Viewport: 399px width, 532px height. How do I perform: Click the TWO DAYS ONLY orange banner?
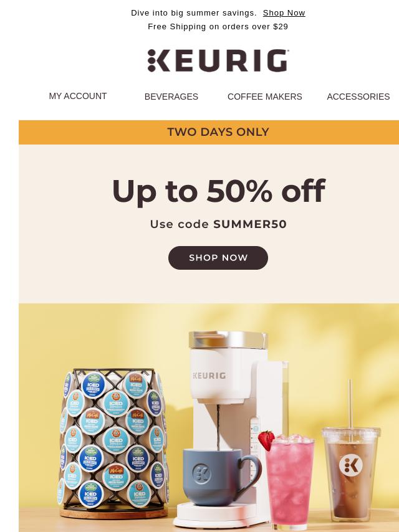(209, 132)
